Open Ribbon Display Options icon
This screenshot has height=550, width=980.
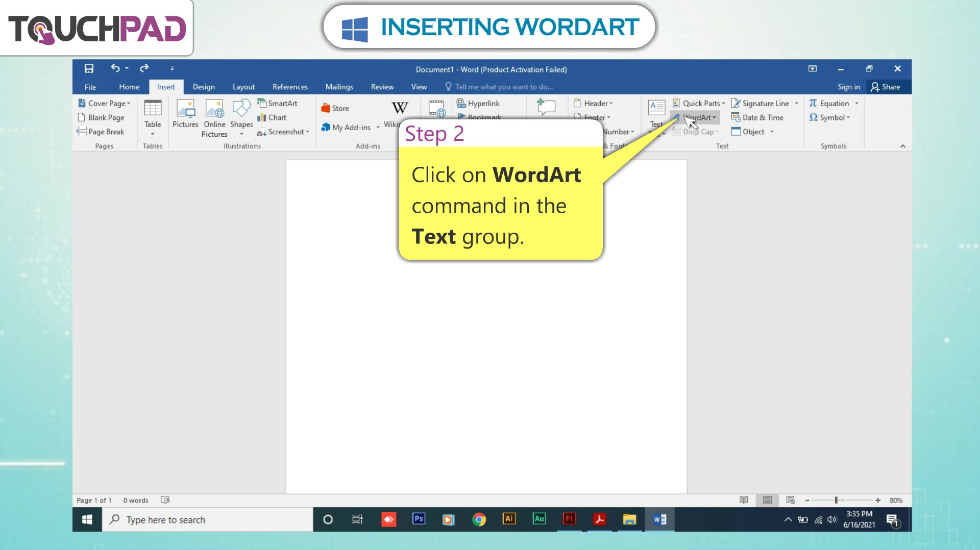click(x=812, y=68)
